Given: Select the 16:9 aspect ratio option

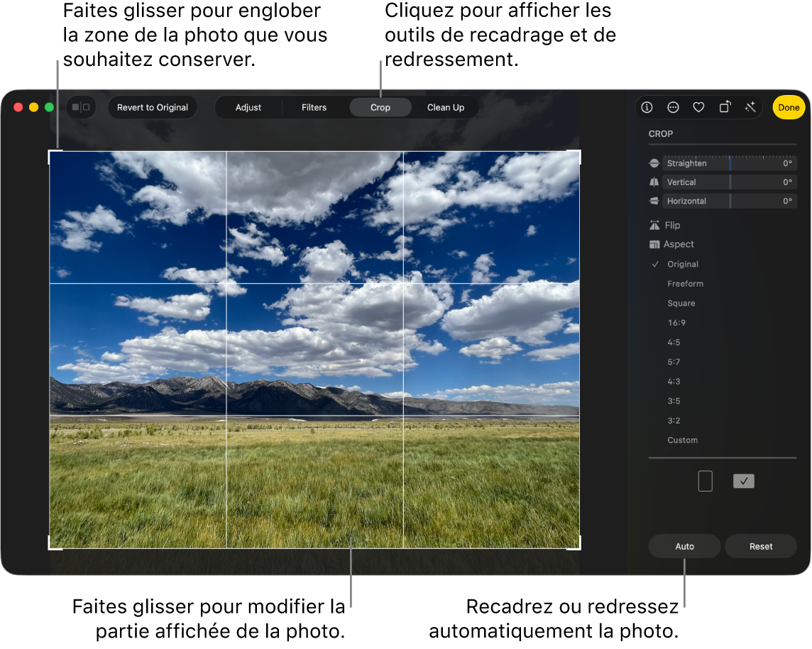Looking at the screenshot, I should coord(676,323).
